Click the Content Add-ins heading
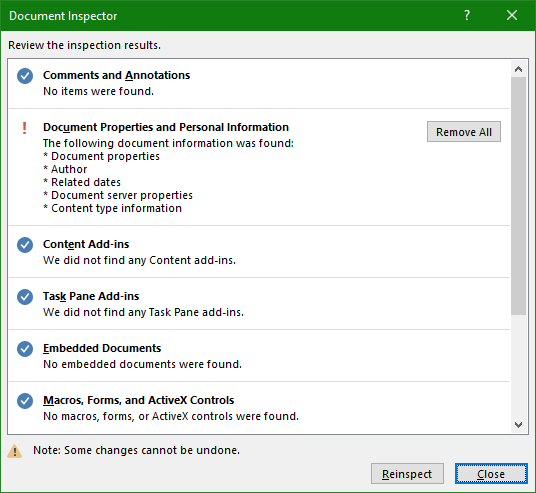The width and height of the screenshot is (536, 493). tap(86, 244)
